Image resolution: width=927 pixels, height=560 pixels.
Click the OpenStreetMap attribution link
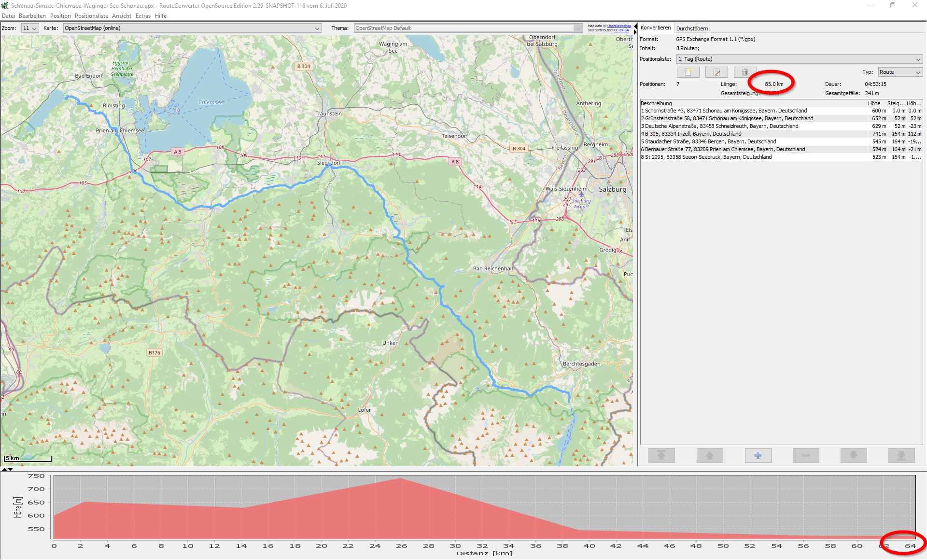pos(618,26)
